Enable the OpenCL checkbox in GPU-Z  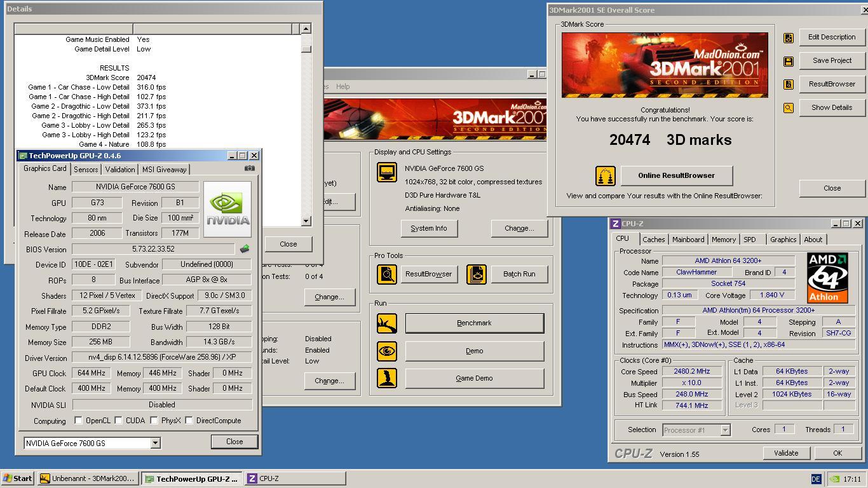(x=78, y=421)
